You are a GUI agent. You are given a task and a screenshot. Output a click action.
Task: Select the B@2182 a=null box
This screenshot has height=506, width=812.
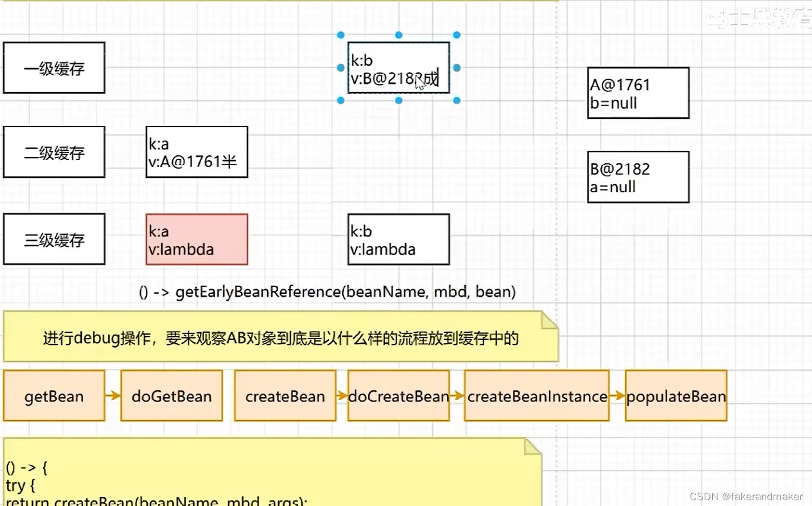[x=638, y=177]
